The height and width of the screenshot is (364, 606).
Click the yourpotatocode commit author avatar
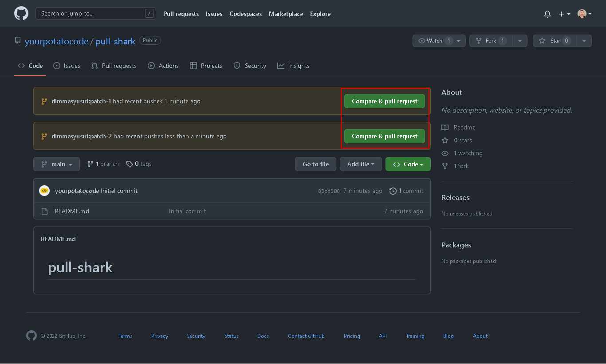[44, 191]
